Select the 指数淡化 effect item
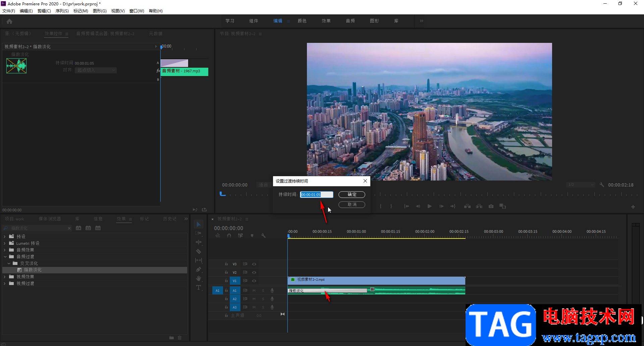Image resolution: width=644 pixels, height=346 pixels. 95,270
